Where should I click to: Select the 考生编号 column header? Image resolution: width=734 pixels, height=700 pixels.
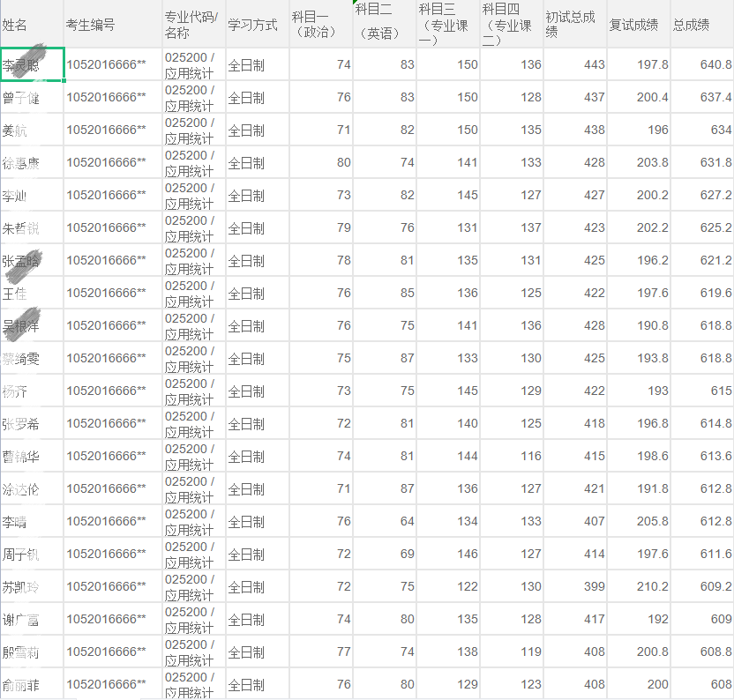click(x=113, y=24)
